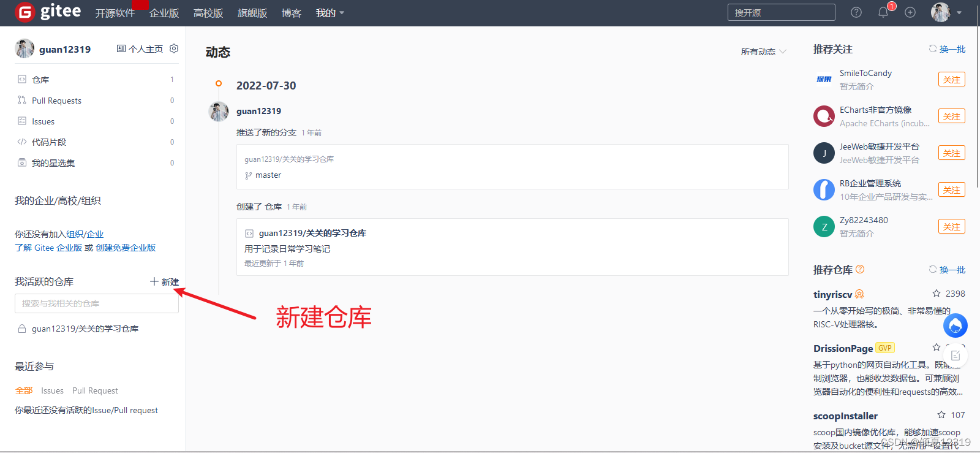Select the 全部 tab under 最近参与
The width and height of the screenshot is (980, 453).
point(24,390)
